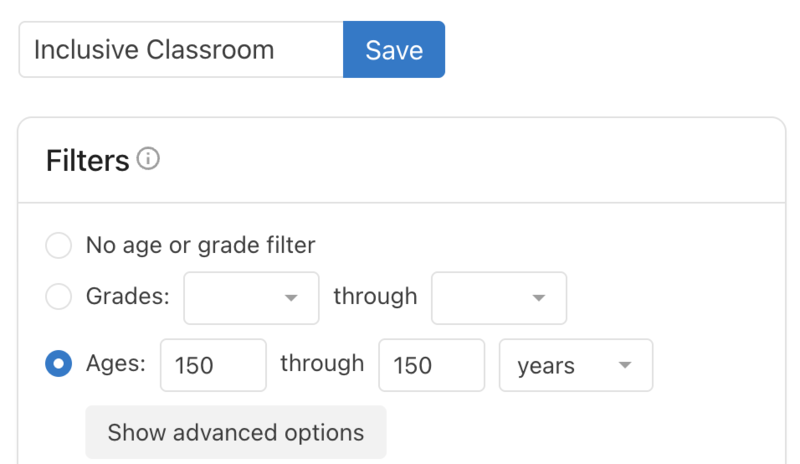Click the maximum age input after through
This screenshot has width=800, height=464.
click(x=430, y=366)
